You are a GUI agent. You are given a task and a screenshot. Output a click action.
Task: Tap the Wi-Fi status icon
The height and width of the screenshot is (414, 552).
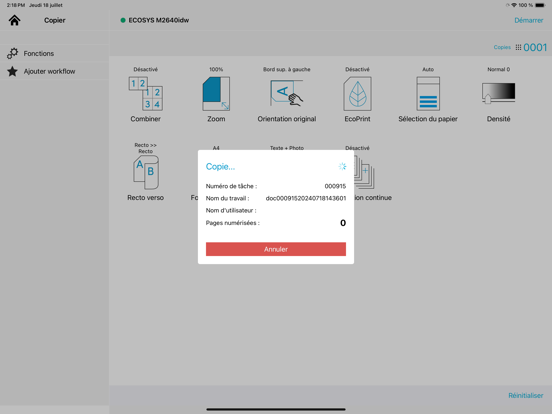(514, 5)
